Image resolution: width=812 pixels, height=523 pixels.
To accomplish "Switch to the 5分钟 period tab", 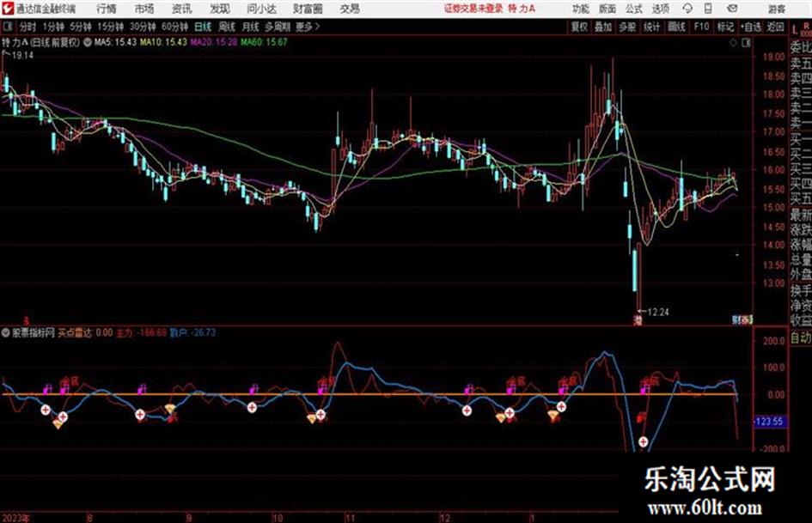I will click(x=80, y=27).
